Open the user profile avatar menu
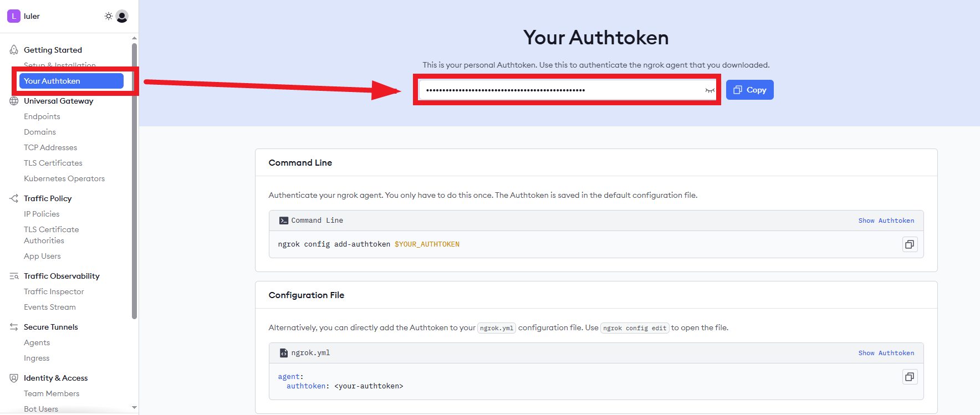This screenshot has height=415, width=980. pos(122,16)
